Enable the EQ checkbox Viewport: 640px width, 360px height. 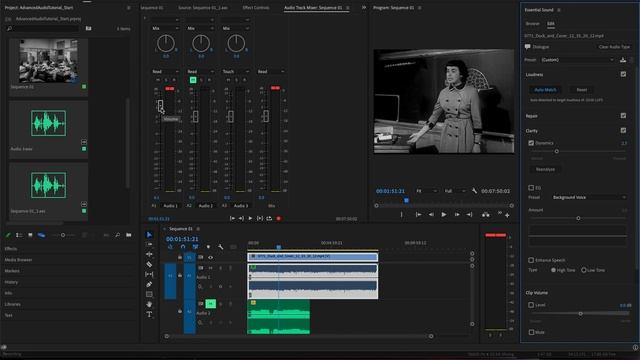pyautogui.click(x=531, y=188)
